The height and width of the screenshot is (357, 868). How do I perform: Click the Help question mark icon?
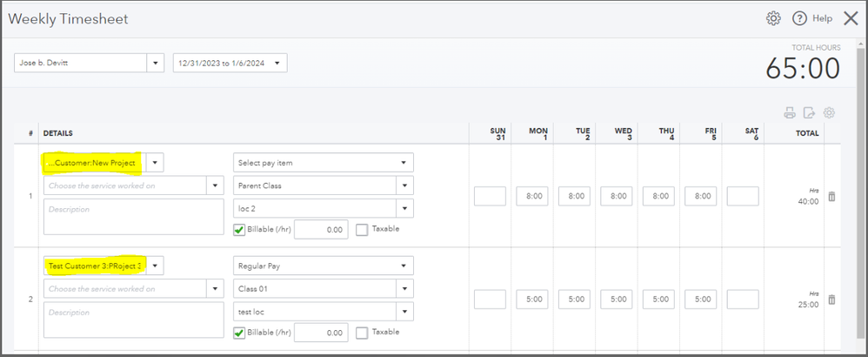pyautogui.click(x=799, y=18)
